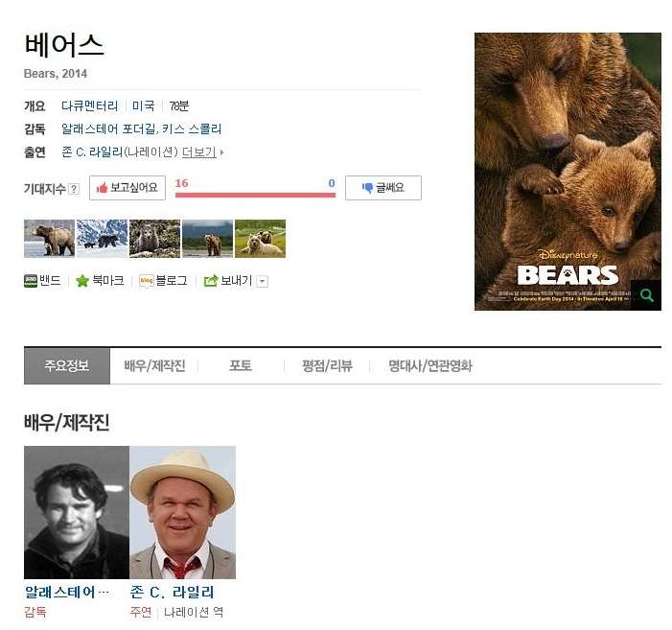The image size is (672, 630).
Task: Click 존 C. 라일리 portrait photo
Action: (182, 512)
